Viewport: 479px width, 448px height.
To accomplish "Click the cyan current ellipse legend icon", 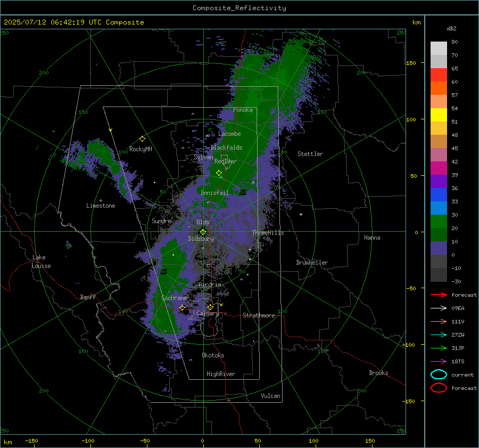I will [439, 374].
